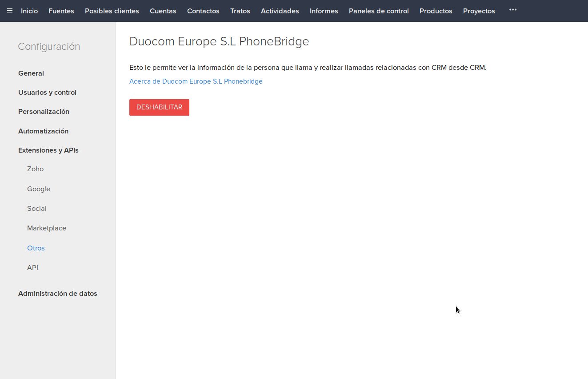588x379 pixels.
Task: Click the red DESHABILITAR button
Action: tap(159, 107)
